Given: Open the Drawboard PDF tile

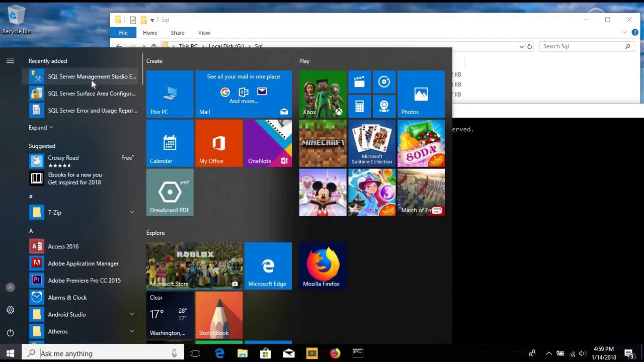Looking at the screenshot, I should [x=170, y=193].
